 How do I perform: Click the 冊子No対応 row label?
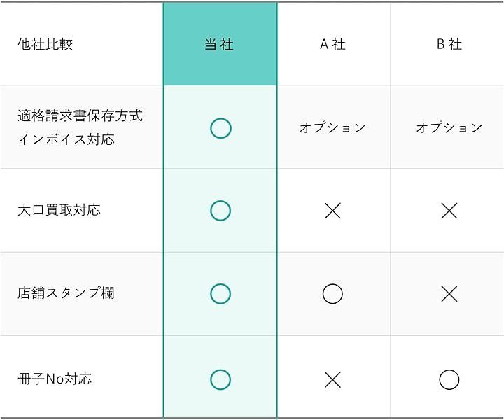click(55, 379)
